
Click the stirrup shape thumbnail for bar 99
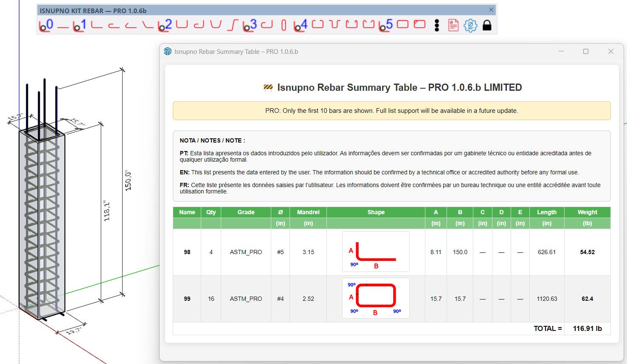[x=376, y=298]
